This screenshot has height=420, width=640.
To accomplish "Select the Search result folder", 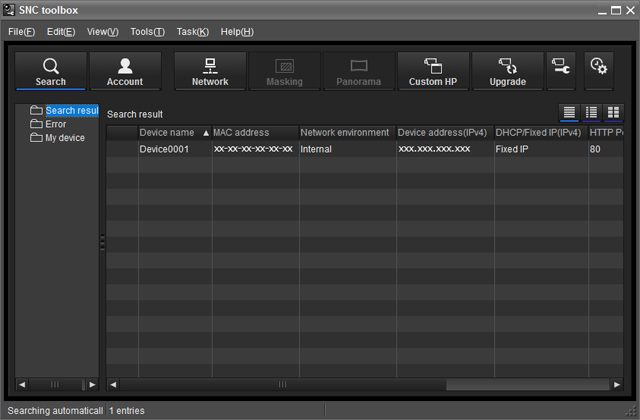I will (x=71, y=110).
